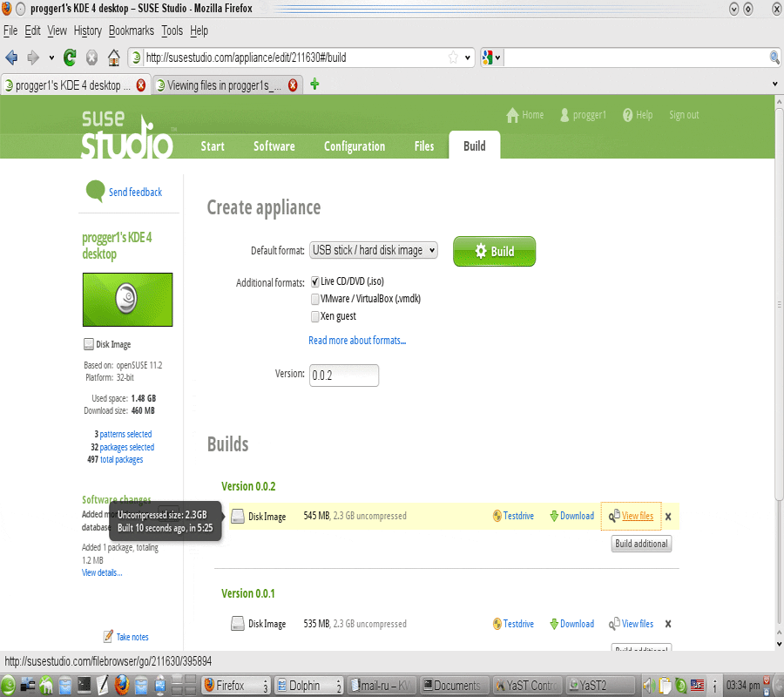Image resolution: width=784 pixels, height=697 pixels.
Task: Open KDE application launcher in taskbar
Action: (x=7, y=686)
